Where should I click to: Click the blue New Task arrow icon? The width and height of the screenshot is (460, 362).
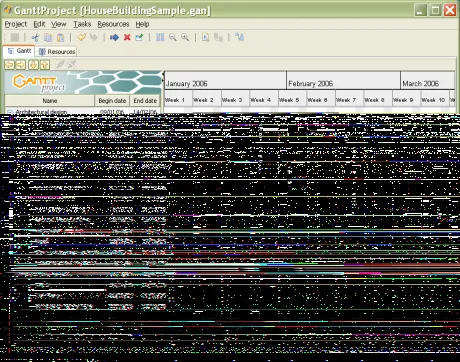114,37
